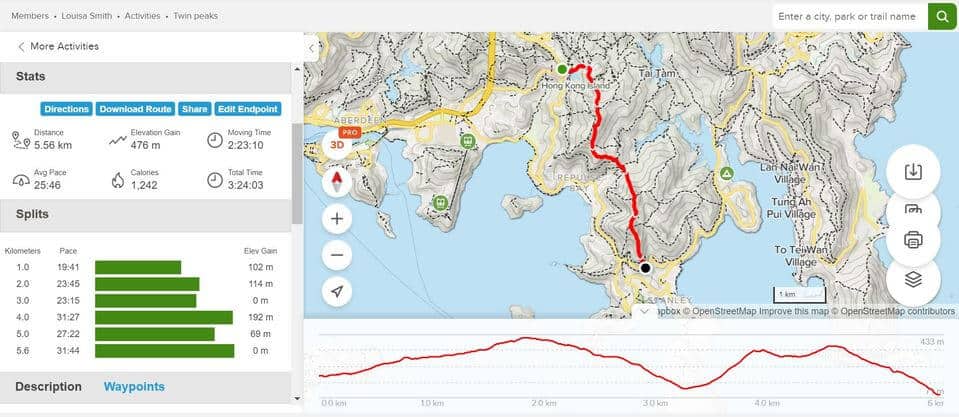The image size is (959, 417).
Task: Zoom in with the plus button
Action: [337, 219]
